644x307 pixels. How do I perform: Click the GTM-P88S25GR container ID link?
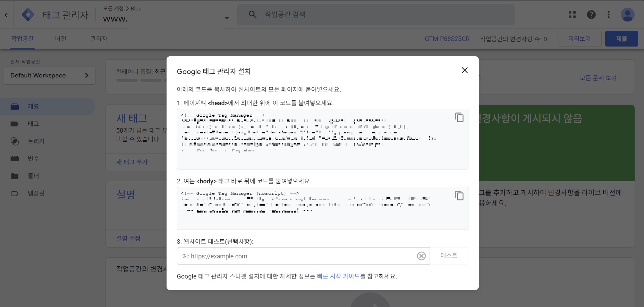click(x=447, y=39)
